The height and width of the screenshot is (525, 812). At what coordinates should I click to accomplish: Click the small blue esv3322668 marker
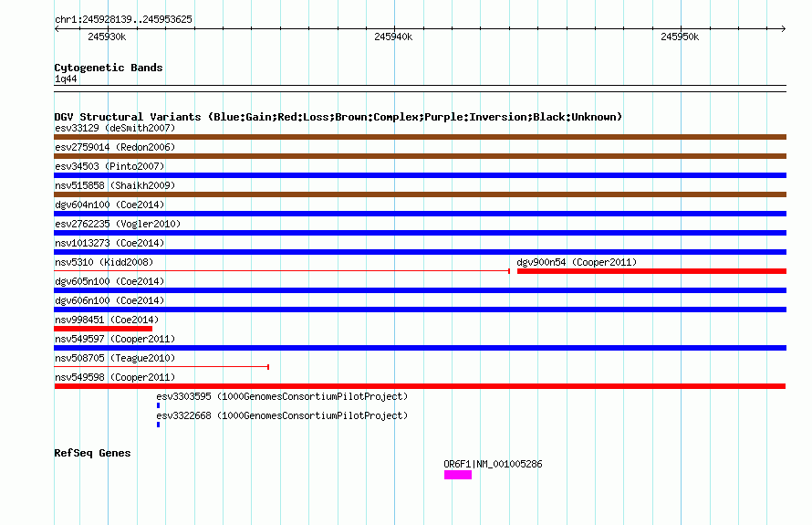click(158, 425)
